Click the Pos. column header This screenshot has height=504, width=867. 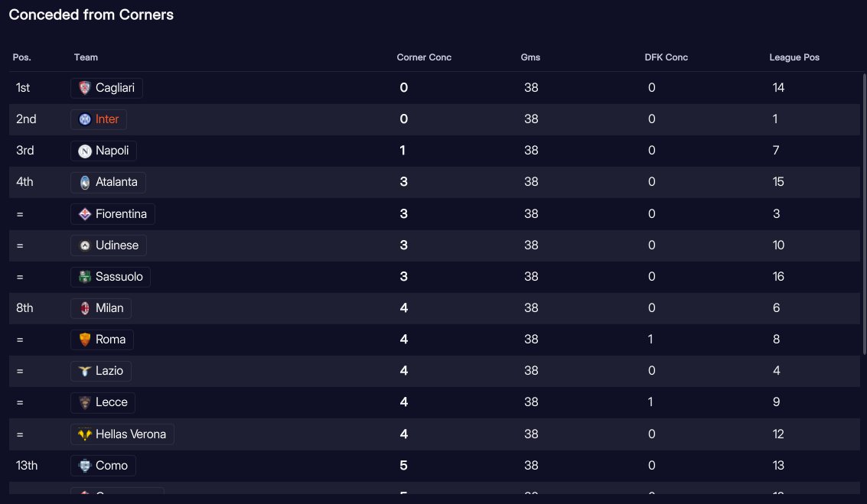point(21,57)
